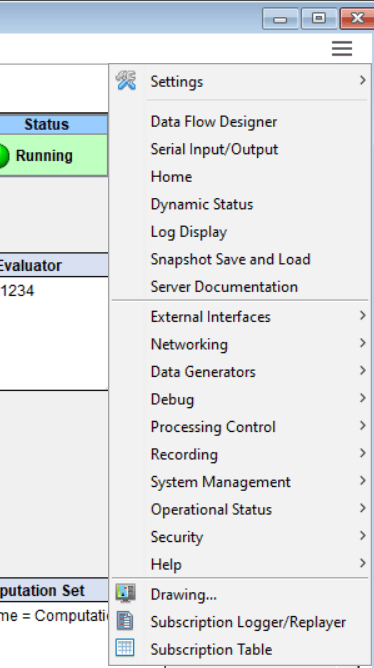The height and width of the screenshot is (668, 374).
Task: Click the Evaluator section header
Action: (x=54, y=265)
